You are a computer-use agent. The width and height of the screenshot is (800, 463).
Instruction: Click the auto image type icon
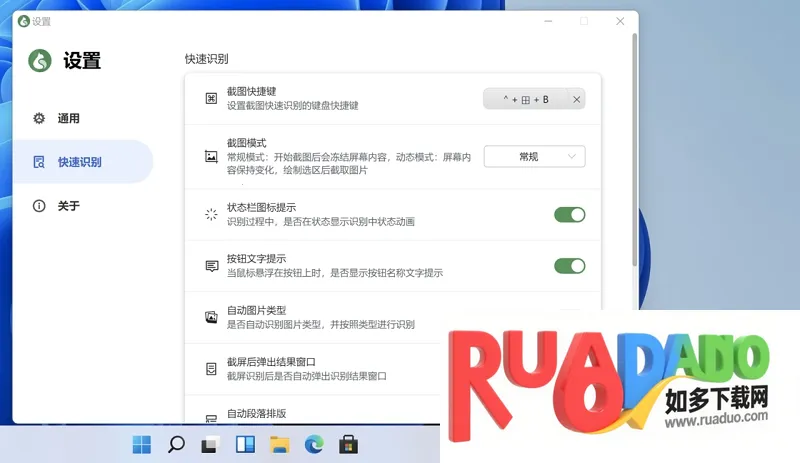tap(211, 317)
